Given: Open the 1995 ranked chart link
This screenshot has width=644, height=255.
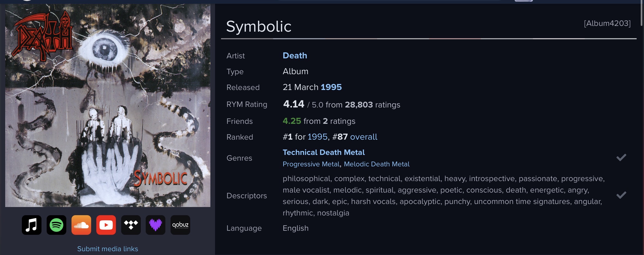Looking at the screenshot, I should tap(317, 137).
